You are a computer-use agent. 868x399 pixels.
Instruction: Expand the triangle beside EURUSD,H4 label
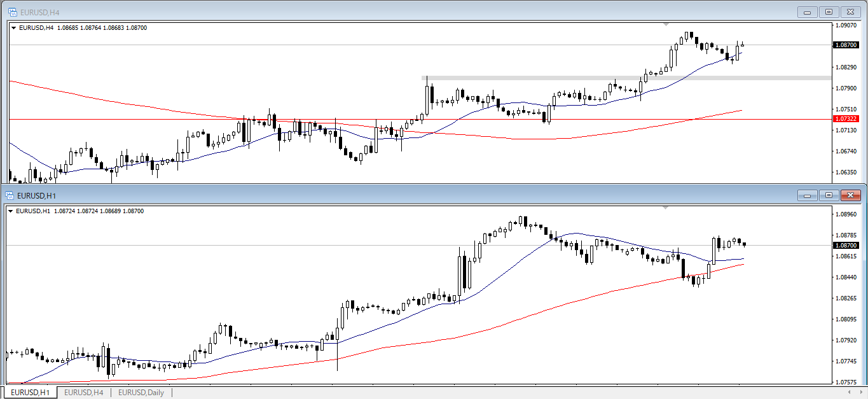[x=14, y=28]
